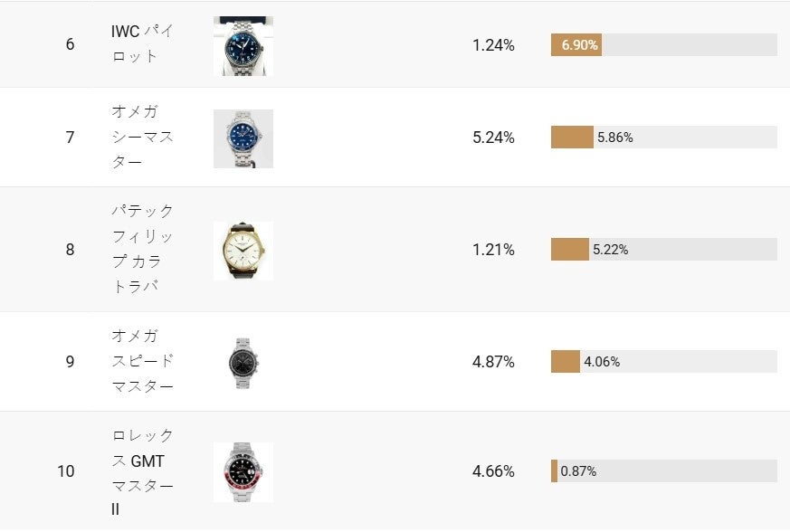Click the オメガ スピードマスター name text
The image size is (790, 532).
141,361
